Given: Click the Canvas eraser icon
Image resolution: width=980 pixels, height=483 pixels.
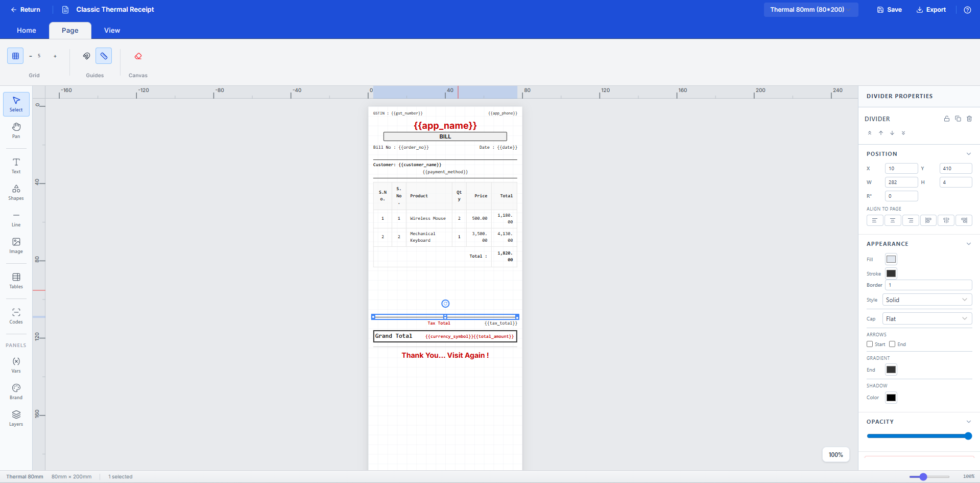Looking at the screenshot, I should click(138, 56).
